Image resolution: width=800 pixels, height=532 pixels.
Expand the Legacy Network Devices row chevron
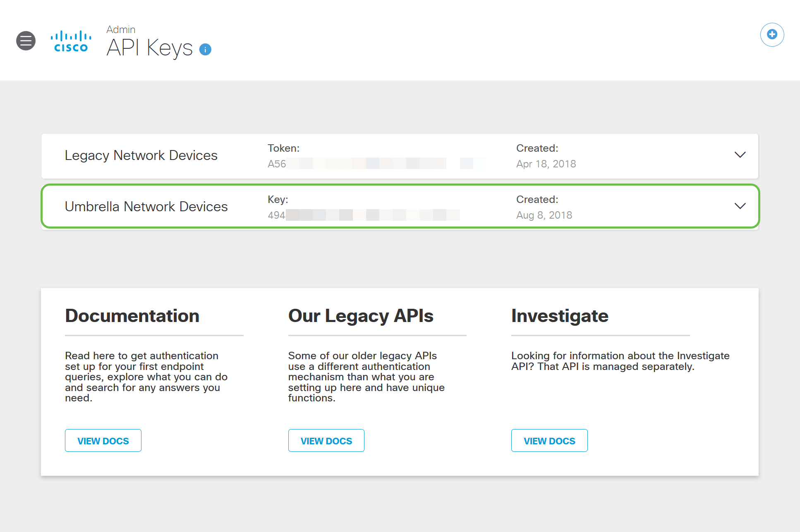pyautogui.click(x=740, y=155)
